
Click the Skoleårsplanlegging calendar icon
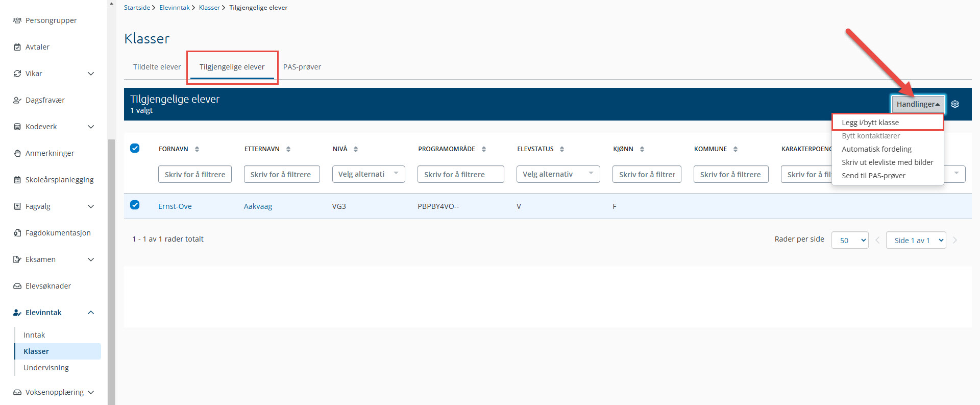(x=17, y=180)
